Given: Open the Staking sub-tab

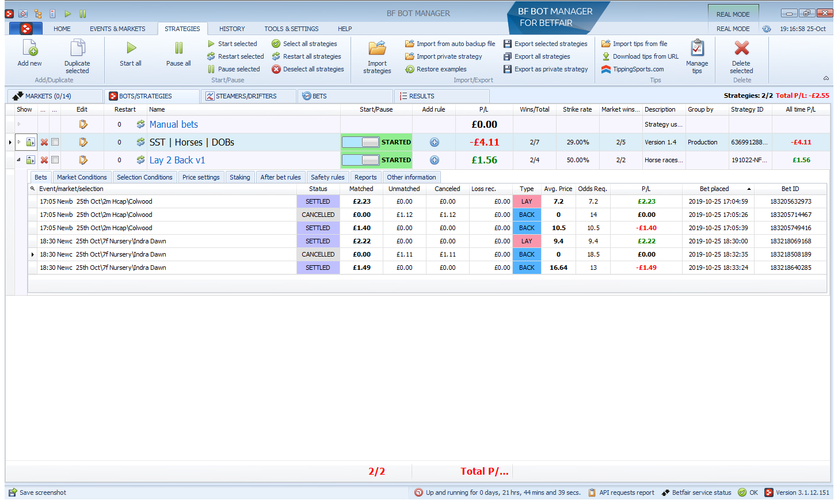Looking at the screenshot, I should pyautogui.click(x=240, y=177).
